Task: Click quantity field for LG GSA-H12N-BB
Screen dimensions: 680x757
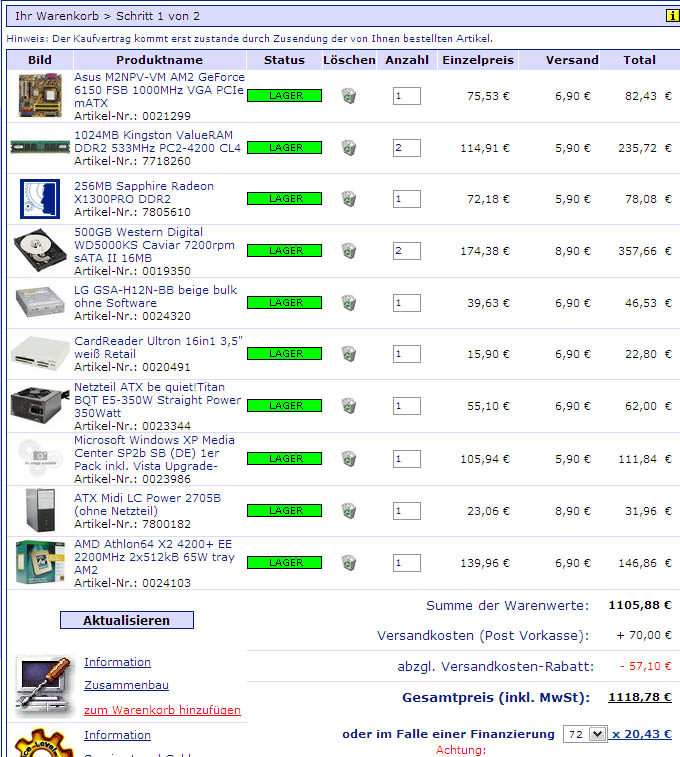Action: click(407, 303)
